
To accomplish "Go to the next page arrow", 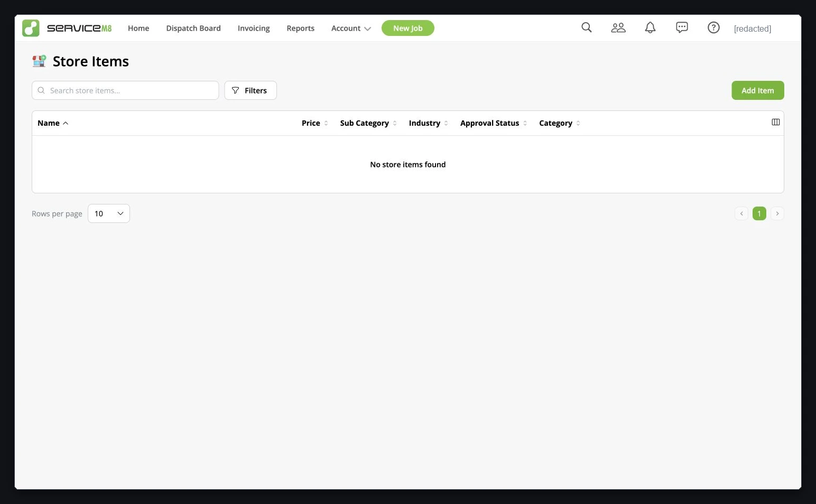I will 777,213.
